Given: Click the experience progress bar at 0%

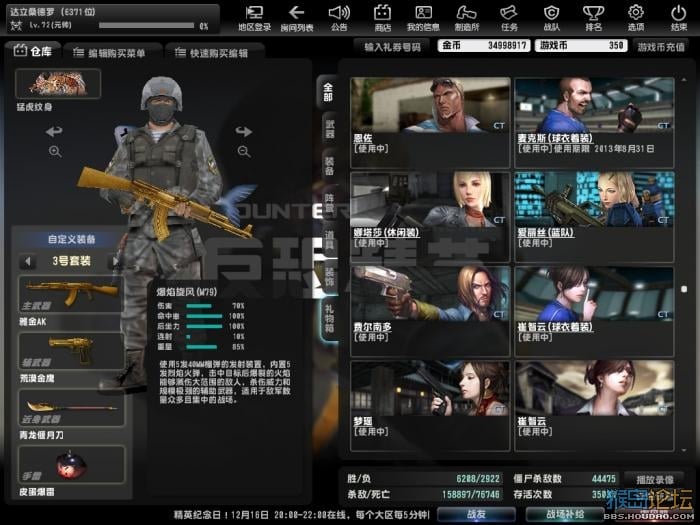Looking at the screenshot, I should [x=146, y=25].
